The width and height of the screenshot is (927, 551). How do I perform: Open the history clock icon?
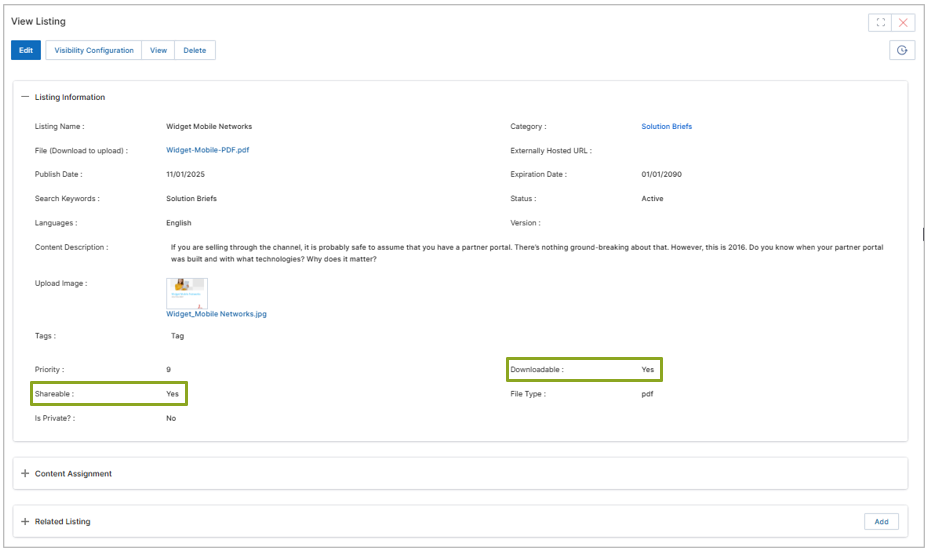click(x=902, y=50)
